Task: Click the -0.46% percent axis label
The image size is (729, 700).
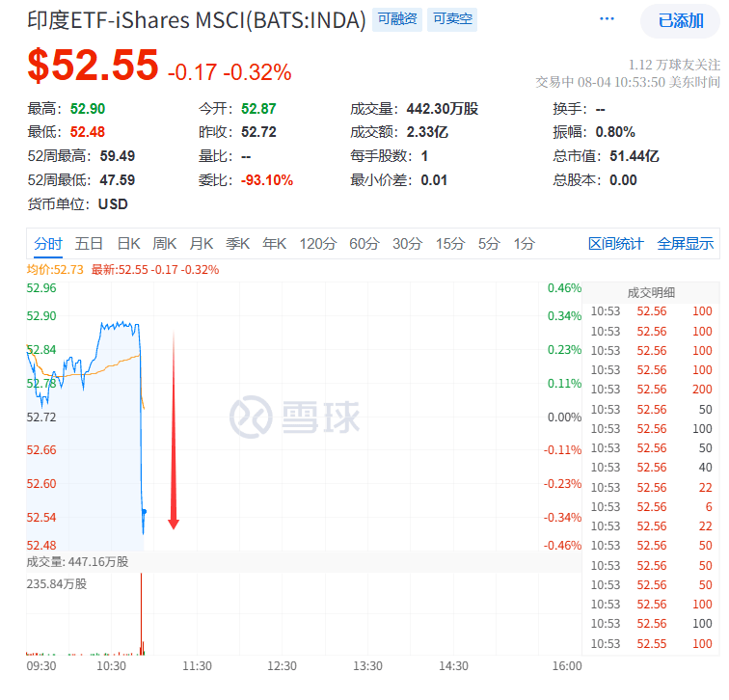Action: [562, 545]
